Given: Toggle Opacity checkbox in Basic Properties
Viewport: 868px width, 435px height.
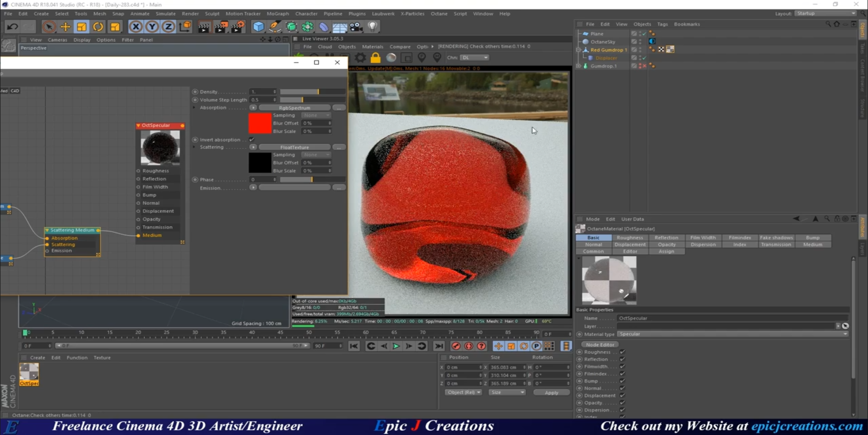Looking at the screenshot, I should pyautogui.click(x=622, y=402).
